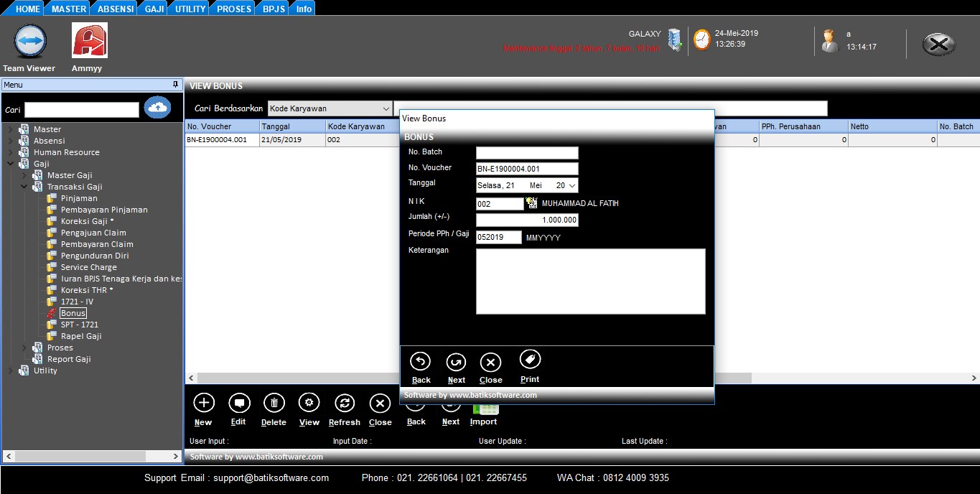
Task: Open the Kode Karyawan search dropdown
Action: pos(386,108)
